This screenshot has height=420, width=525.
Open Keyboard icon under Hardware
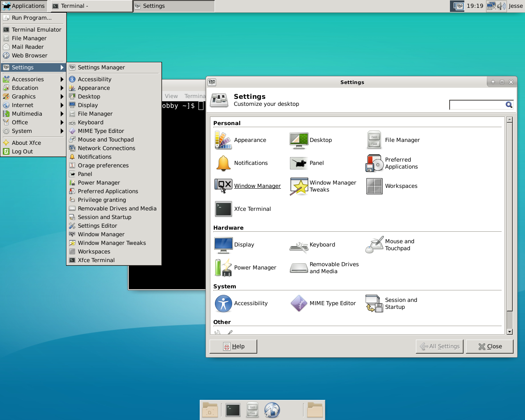(299, 247)
